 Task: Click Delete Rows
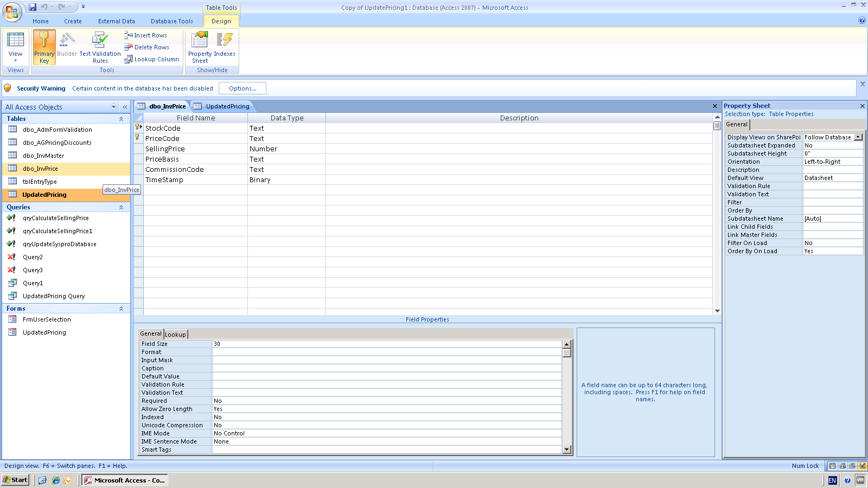[x=146, y=47]
